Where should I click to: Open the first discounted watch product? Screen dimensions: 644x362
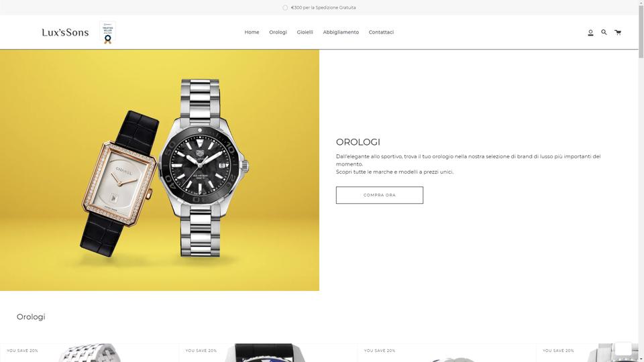click(89, 353)
